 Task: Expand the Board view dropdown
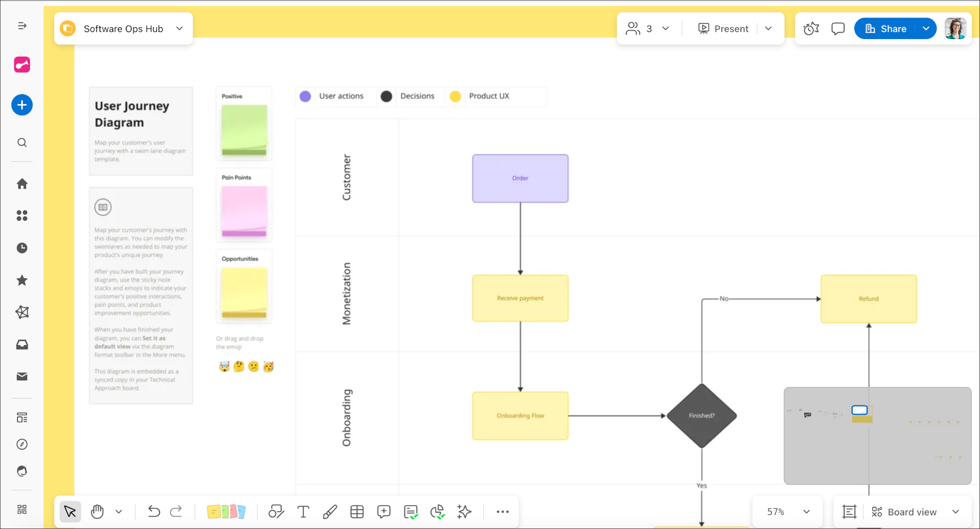(x=955, y=512)
